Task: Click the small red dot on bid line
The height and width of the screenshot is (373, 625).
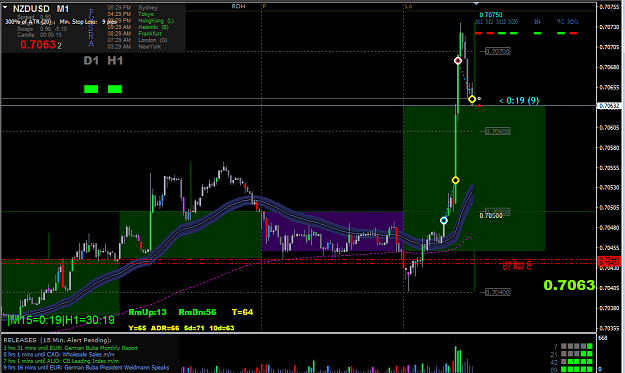Action: (479, 106)
